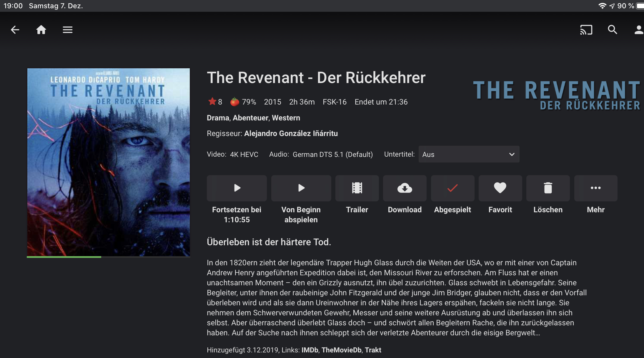Open search with the magnifier icon
Image resolution: width=644 pixels, height=358 pixels.
pyautogui.click(x=613, y=30)
